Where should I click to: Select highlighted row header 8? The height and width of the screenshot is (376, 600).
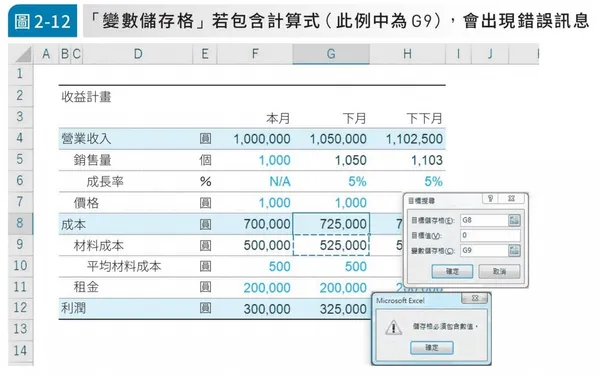[x=20, y=223]
